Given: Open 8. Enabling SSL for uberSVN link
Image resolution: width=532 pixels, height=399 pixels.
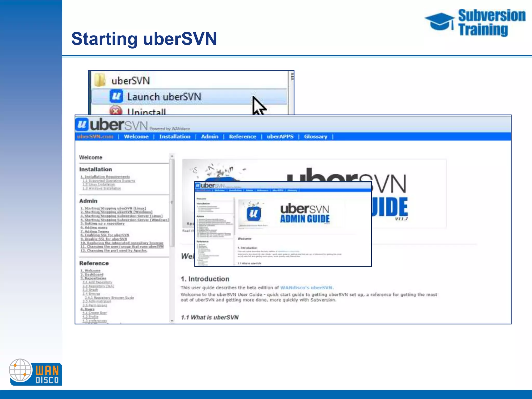Looking at the screenshot, I should click(105, 235).
